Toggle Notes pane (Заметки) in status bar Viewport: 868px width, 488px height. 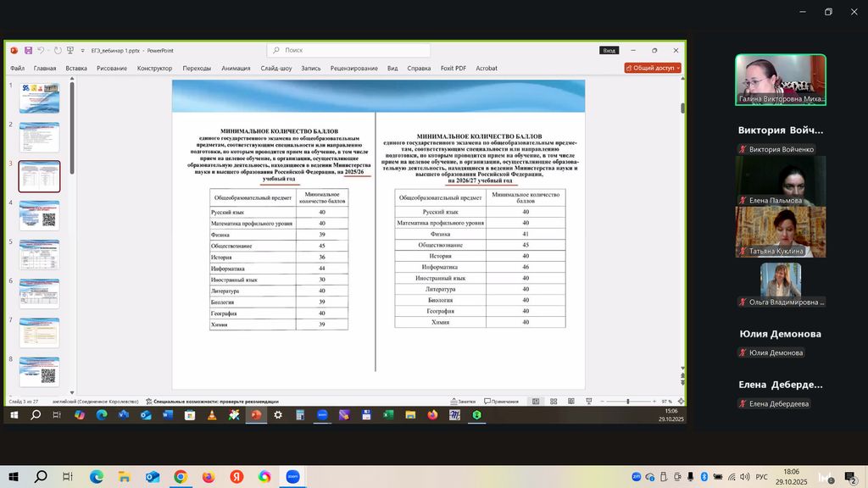coord(463,401)
